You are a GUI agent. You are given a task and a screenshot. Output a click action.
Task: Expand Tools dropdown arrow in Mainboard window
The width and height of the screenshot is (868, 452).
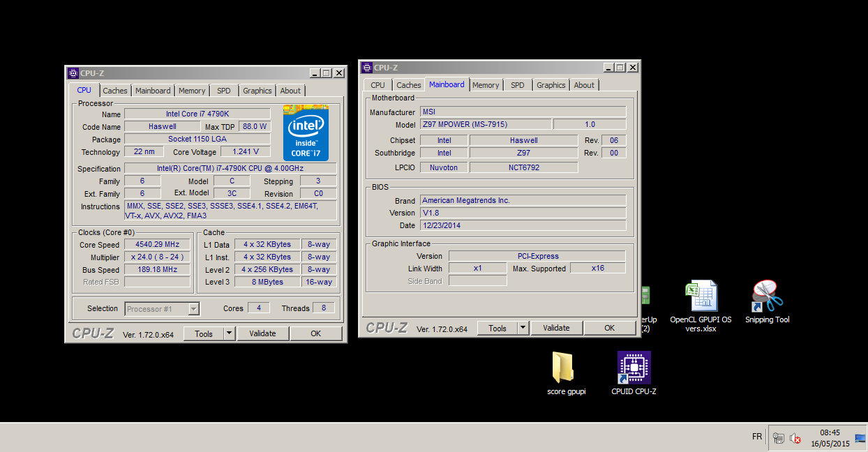523,328
